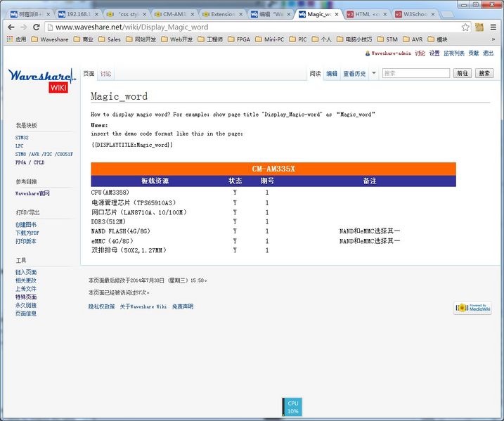Bookmark this page with the star icon
Viewport: 504px width, 421px height.
pyautogui.click(x=465, y=27)
